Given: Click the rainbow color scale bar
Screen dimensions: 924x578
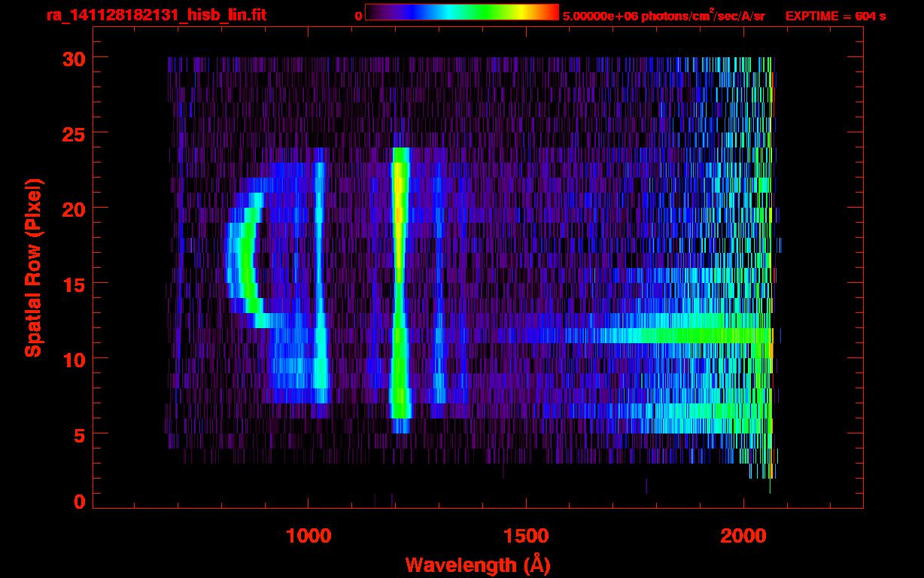Looking at the screenshot, I should [462, 13].
